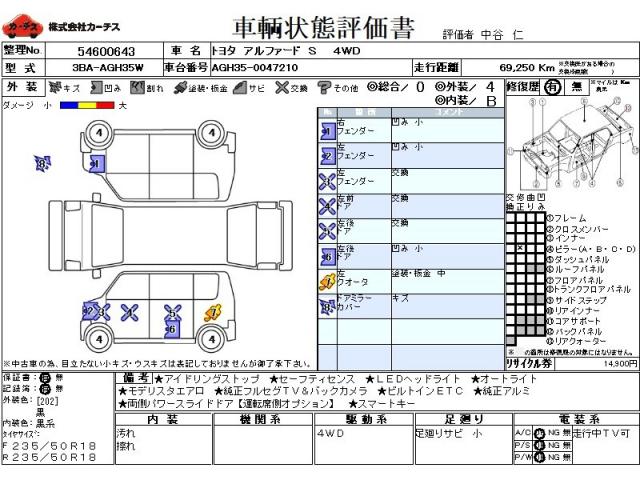Click damage table icon 1 for 右フェンダー row
The width and height of the screenshot is (640, 480).
point(327,131)
